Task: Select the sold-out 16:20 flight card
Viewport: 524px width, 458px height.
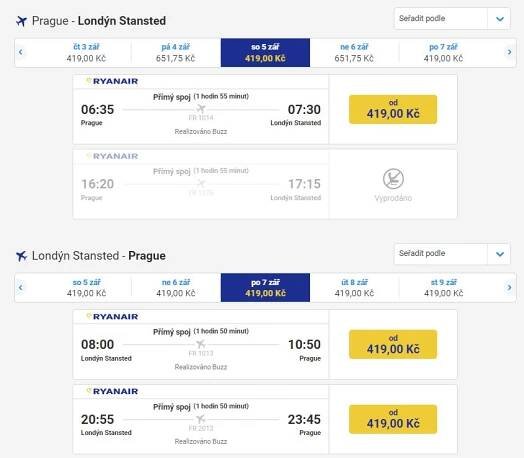Action: [265, 184]
